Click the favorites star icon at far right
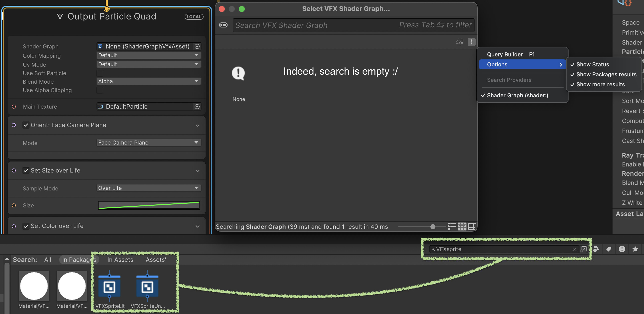 coord(635,249)
